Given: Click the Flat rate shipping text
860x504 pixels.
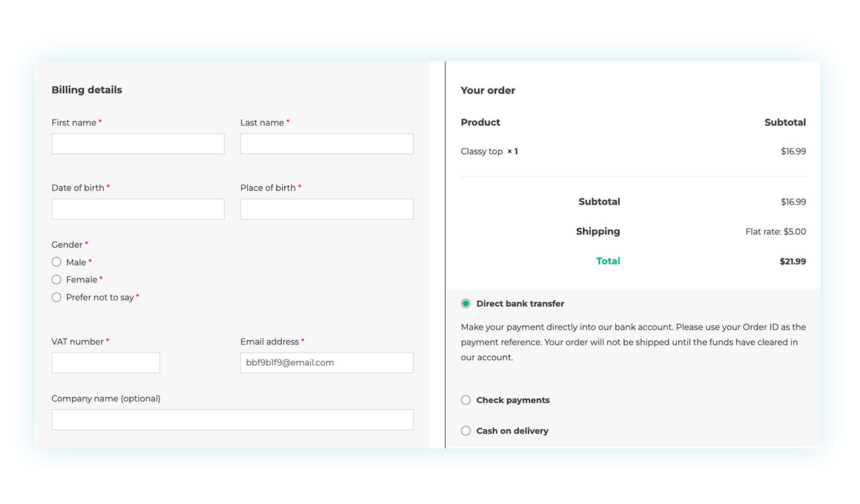Looking at the screenshot, I should [775, 231].
